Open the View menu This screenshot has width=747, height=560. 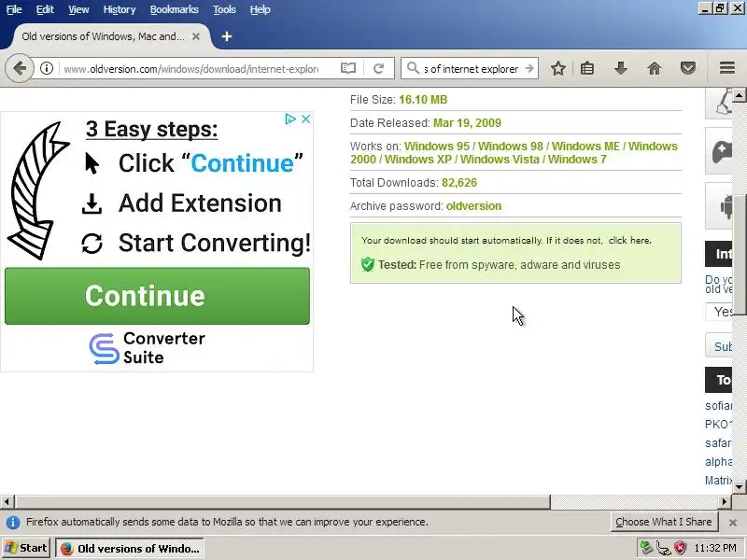tap(78, 9)
